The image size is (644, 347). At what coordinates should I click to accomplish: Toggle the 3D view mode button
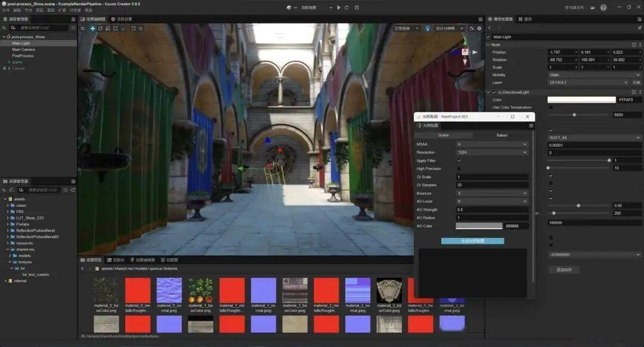pos(83,29)
